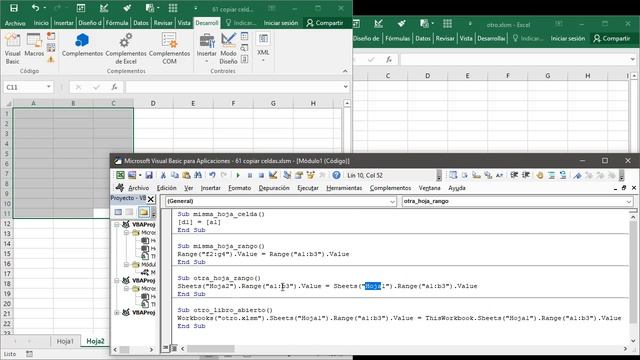Viewport: 640px width, 360px height.
Task: Open the Archivo tab in left Excel
Action: coord(15,23)
